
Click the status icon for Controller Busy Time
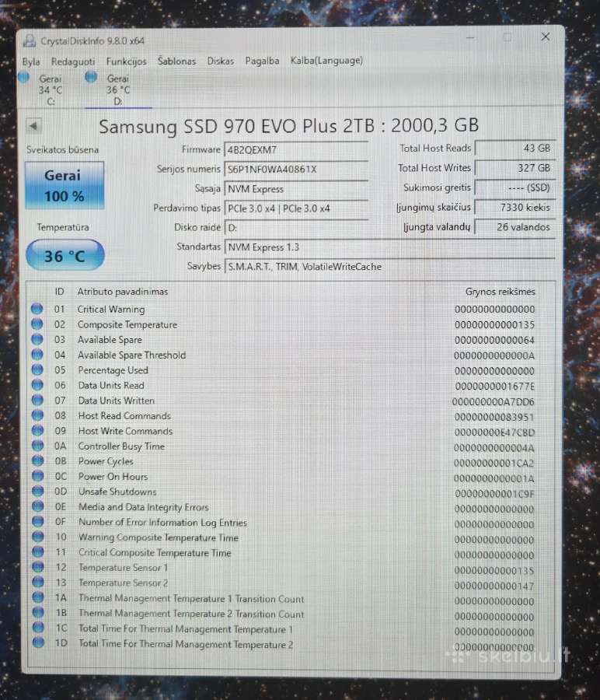[x=37, y=445]
